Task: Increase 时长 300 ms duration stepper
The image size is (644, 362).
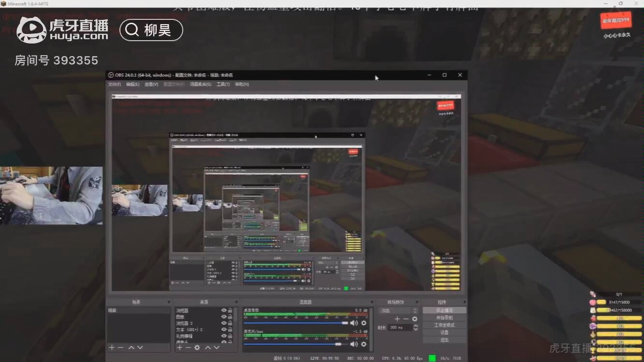Action: 415,326
